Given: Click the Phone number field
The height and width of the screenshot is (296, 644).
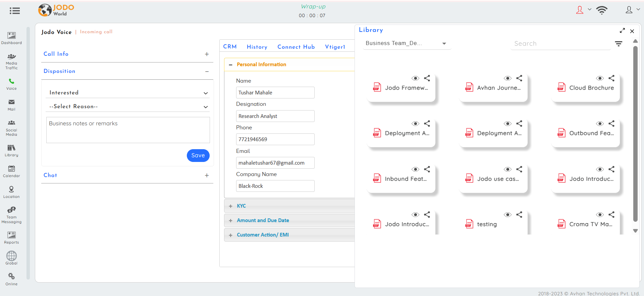Looking at the screenshot, I should pyautogui.click(x=275, y=139).
